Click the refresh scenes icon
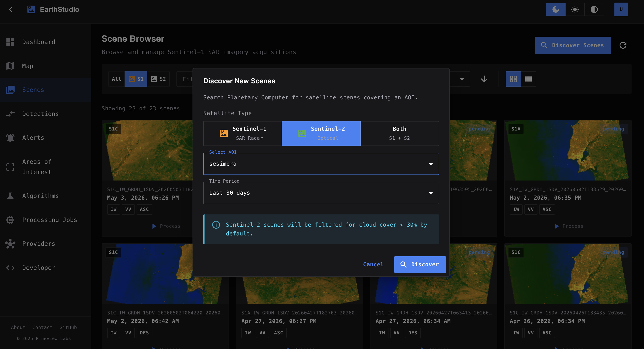 623,45
